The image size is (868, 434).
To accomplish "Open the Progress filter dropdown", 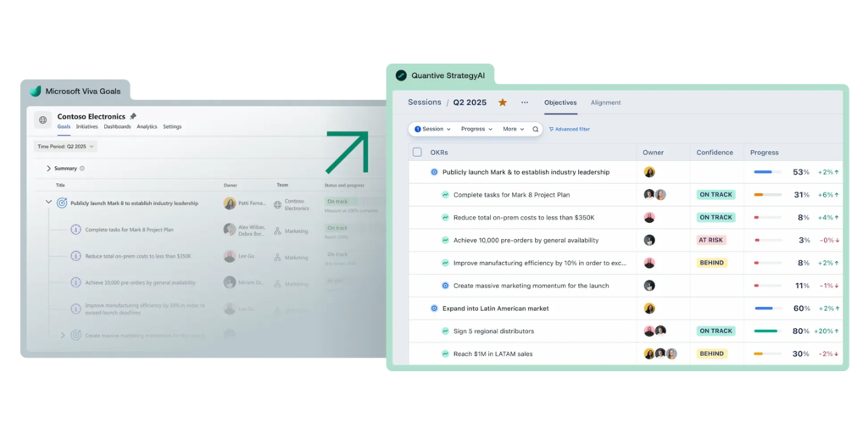I will pyautogui.click(x=476, y=130).
